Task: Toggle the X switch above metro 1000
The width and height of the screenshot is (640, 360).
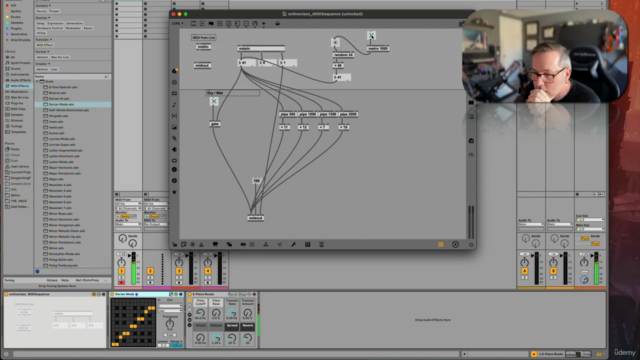Action: pyautogui.click(x=371, y=36)
